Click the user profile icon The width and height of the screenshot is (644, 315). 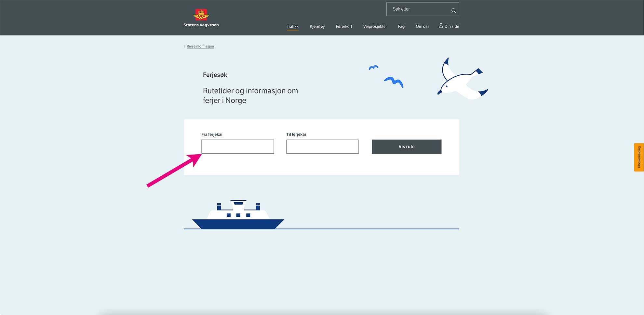(x=441, y=26)
